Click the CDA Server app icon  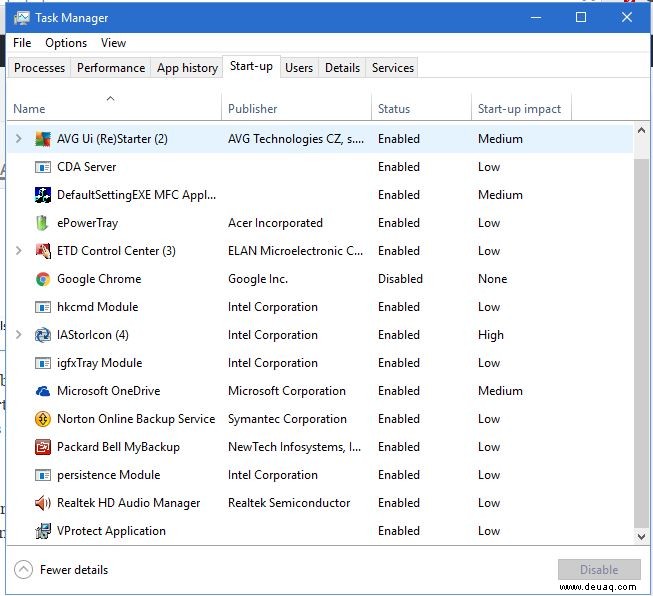(42, 167)
